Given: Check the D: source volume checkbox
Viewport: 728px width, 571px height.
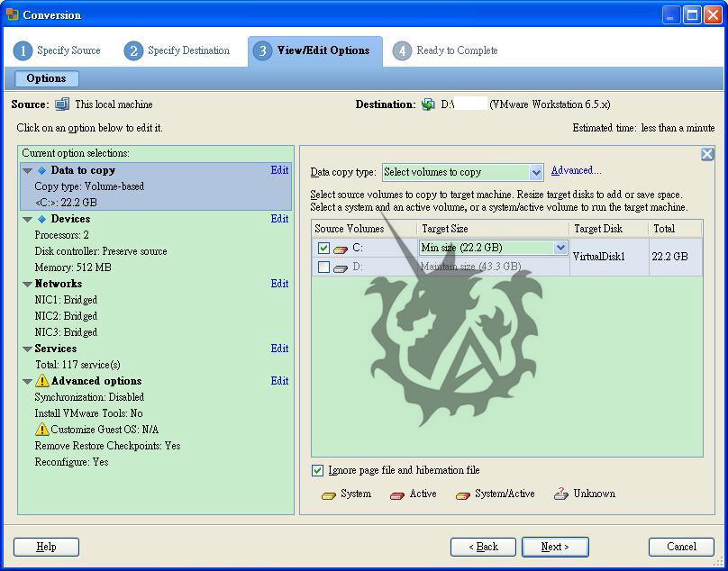Looking at the screenshot, I should coord(323,267).
